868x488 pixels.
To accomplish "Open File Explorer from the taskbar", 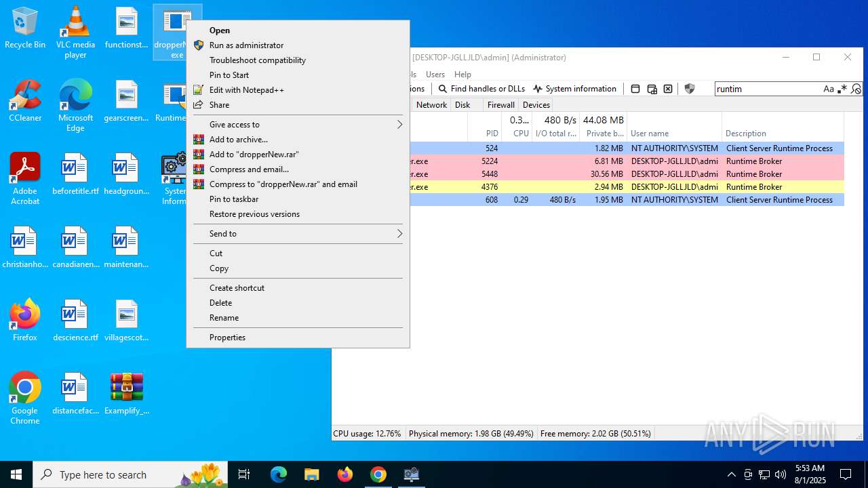I will 312,474.
